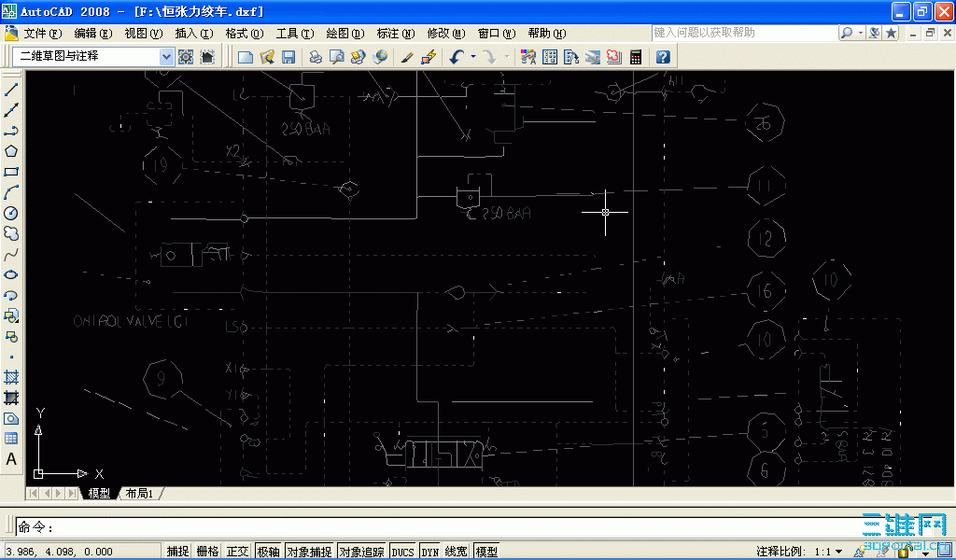
Task: Open the 绘图(D) menu
Action: click(x=345, y=34)
